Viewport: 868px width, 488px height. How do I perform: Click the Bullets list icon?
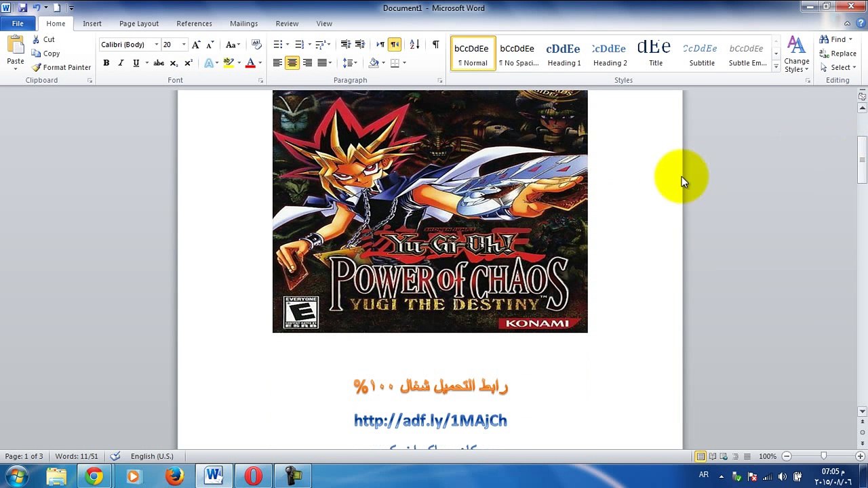tap(277, 45)
